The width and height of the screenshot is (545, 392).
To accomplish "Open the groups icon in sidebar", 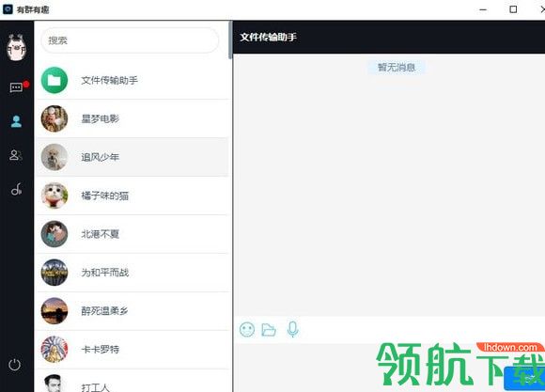I will tap(16, 155).
